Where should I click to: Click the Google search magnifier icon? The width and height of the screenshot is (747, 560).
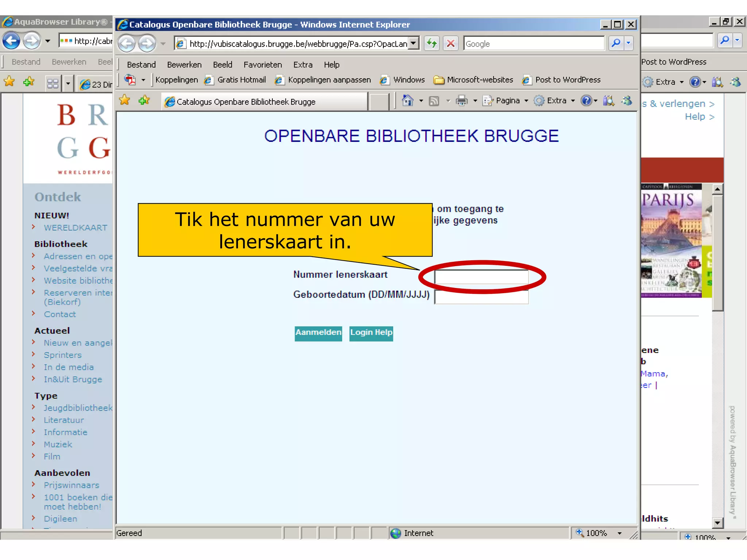(616, 43)
